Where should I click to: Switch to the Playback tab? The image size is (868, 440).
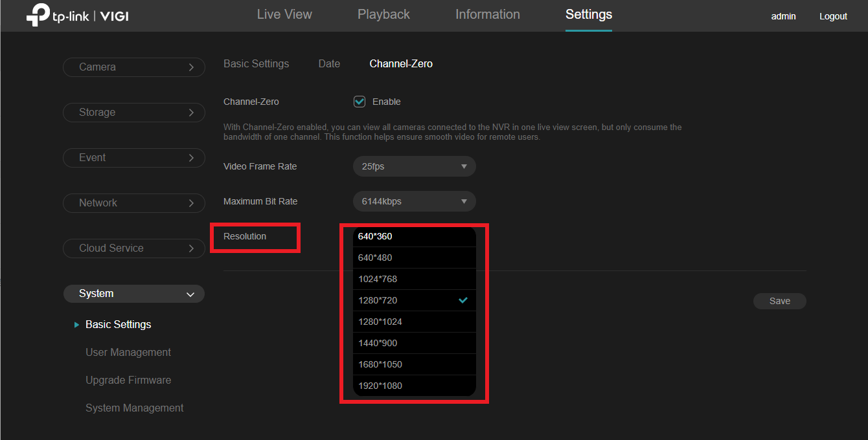[383, 14]
